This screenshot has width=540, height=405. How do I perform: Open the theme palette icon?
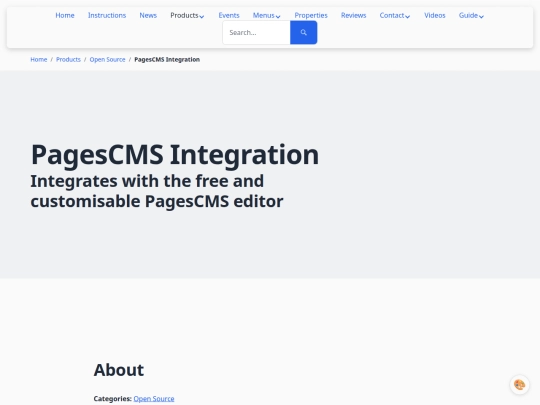click(x=519, y=384)
